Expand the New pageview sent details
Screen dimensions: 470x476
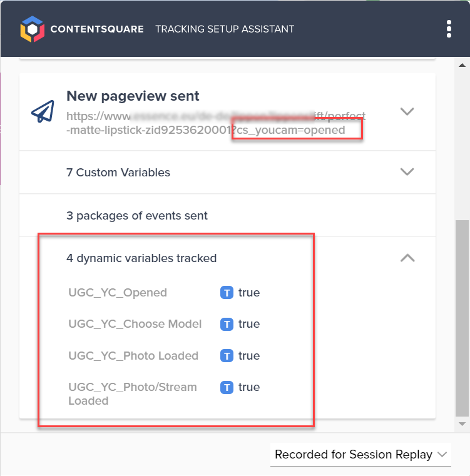(407, 111)
